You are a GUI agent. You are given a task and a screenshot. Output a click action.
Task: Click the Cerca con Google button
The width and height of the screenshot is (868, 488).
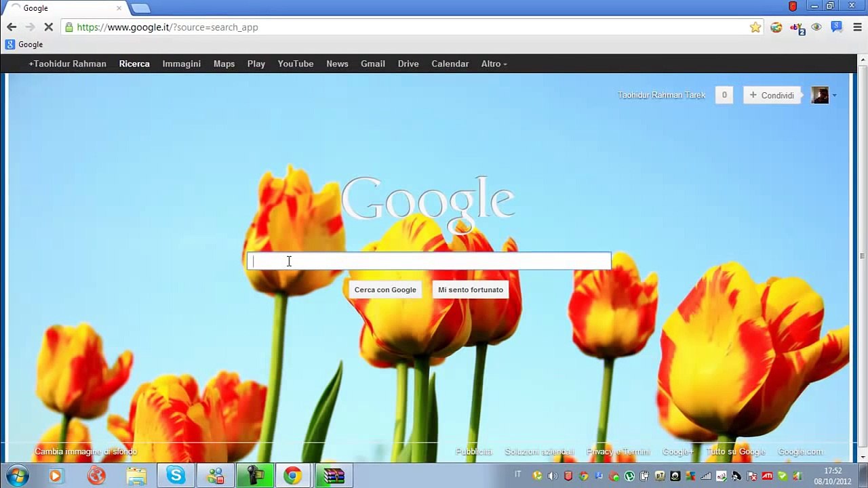click(385, 290)
